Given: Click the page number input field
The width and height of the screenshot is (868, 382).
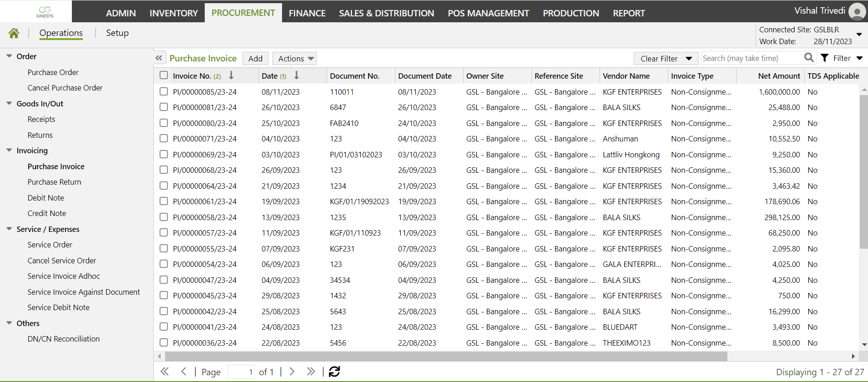Looking at the screenshot, I should pyautogui.click(x=241, y=372).
